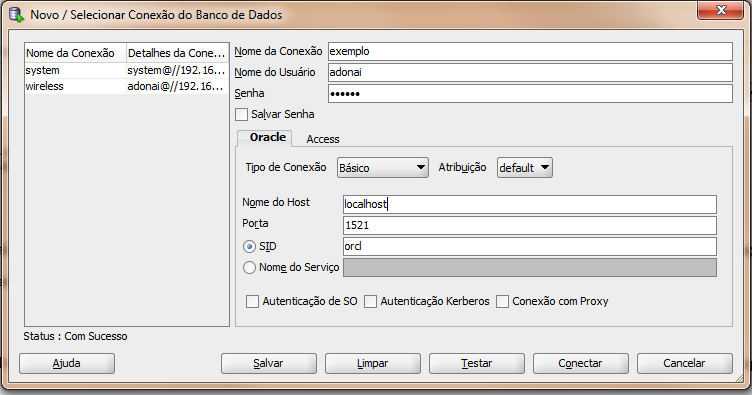Close the connection dialog window
The image size is (752, 395).
click(720, 10)
